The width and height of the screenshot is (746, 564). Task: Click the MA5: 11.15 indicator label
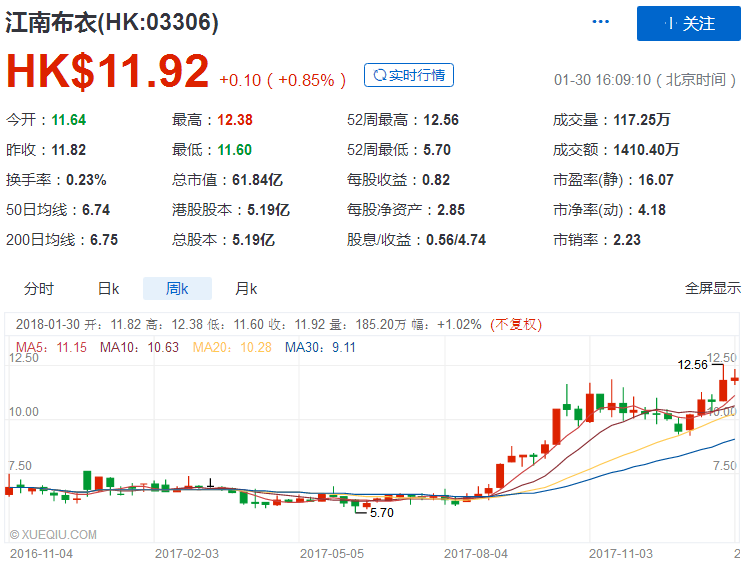pos(51,347)
